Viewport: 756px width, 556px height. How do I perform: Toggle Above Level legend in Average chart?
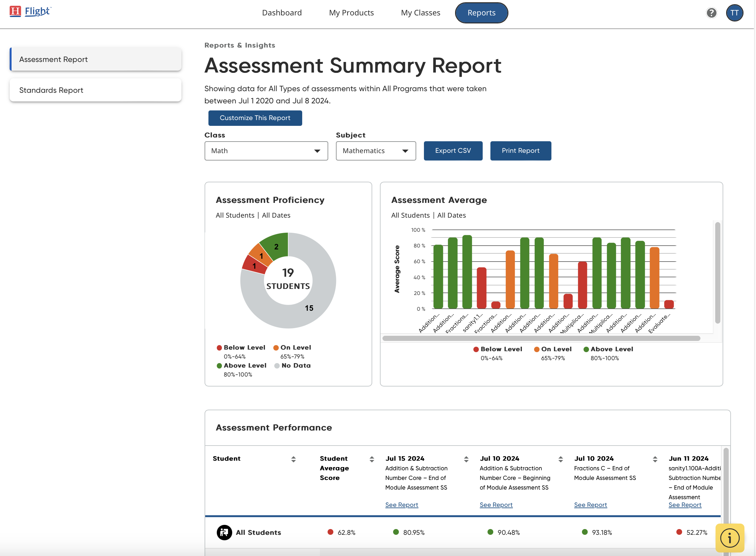608,349
